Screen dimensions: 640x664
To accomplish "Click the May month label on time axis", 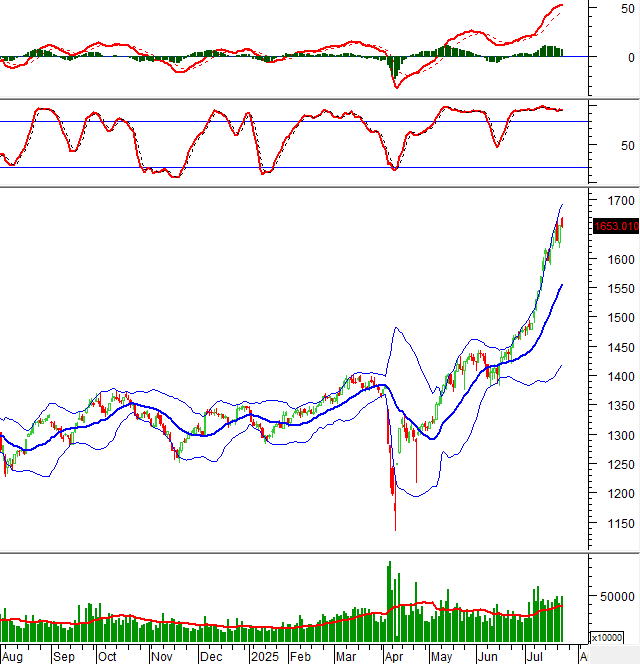I will (x=441, y=657).
